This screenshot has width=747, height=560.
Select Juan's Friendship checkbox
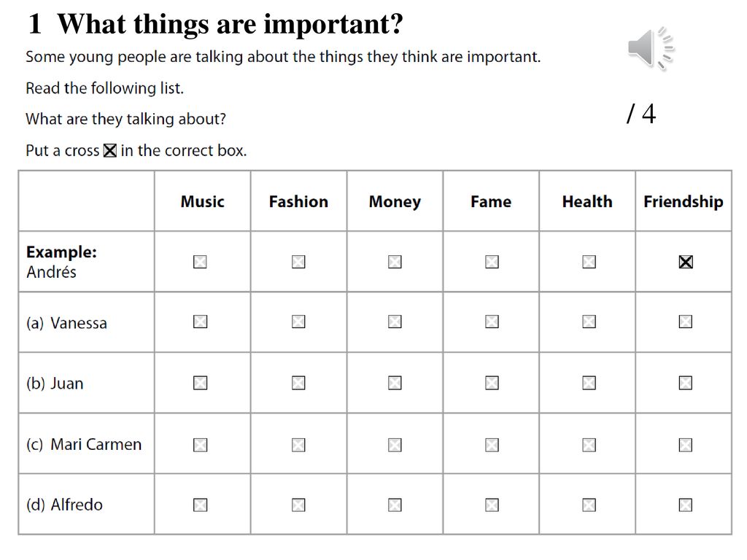[x=685, y=383]
